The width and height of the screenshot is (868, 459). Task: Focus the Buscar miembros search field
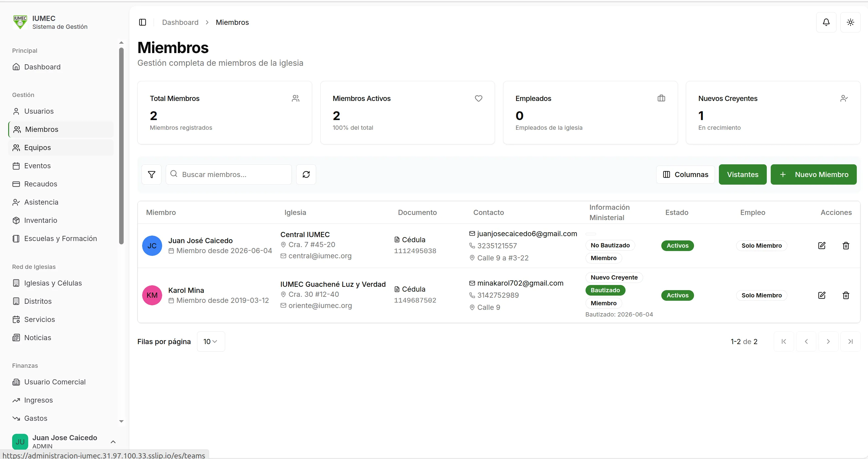(x=229, y=175)
